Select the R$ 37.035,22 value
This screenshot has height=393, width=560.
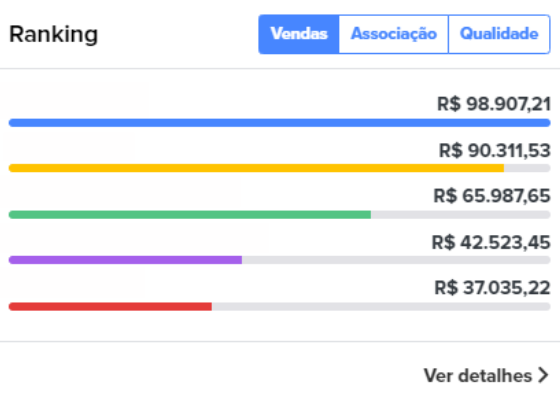(492, 288)
